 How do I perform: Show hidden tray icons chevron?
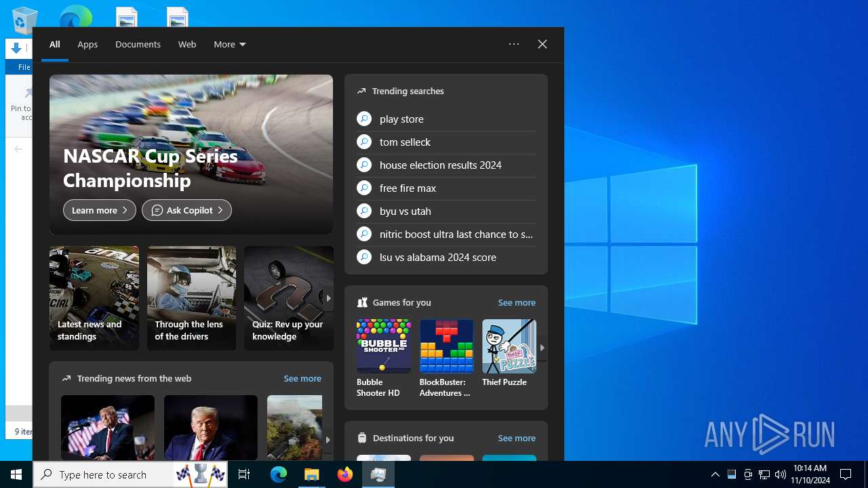tap(715, 474)
